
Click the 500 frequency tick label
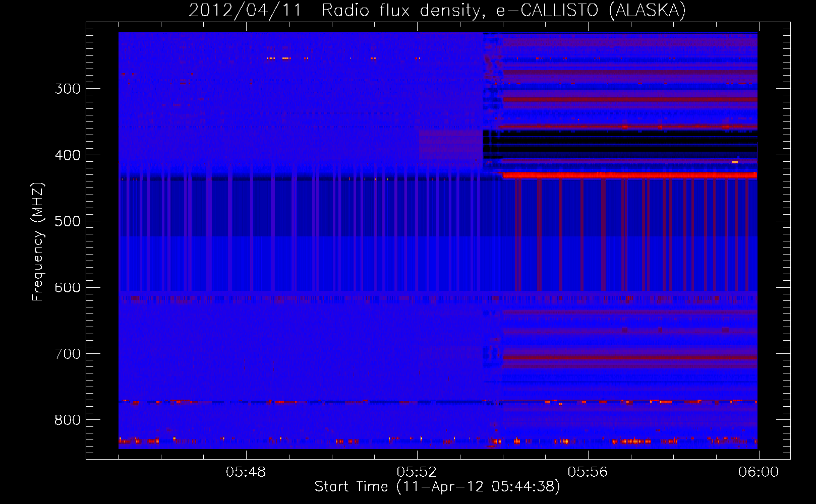[68, 221]
